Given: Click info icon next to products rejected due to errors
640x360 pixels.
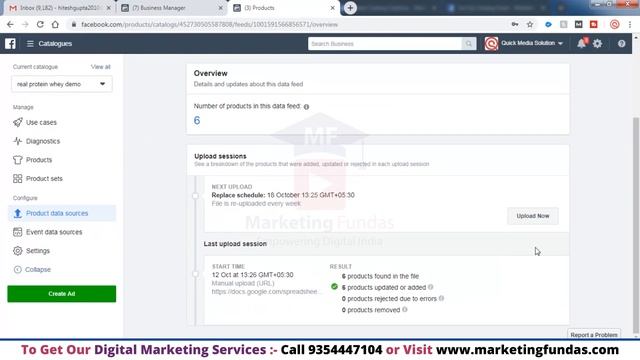Looking at the screenshot, I should pyautogui.click(x=441, y=298).
